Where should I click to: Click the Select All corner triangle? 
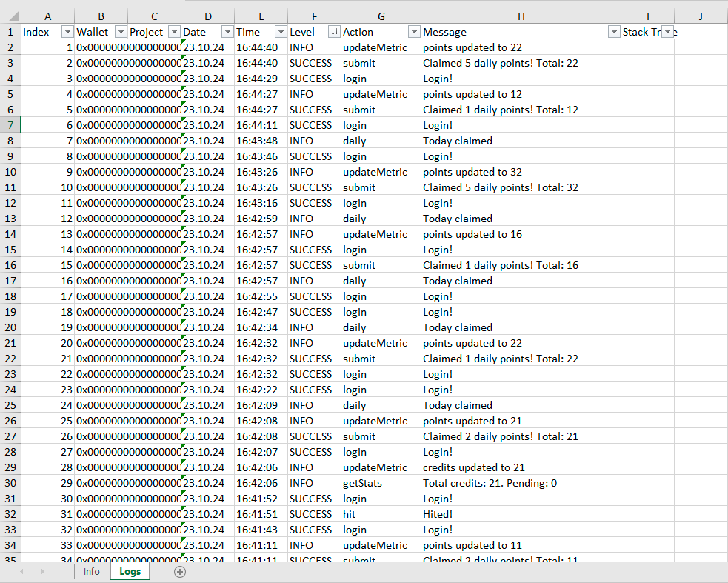pyautogui.click(x=13, y=17)
